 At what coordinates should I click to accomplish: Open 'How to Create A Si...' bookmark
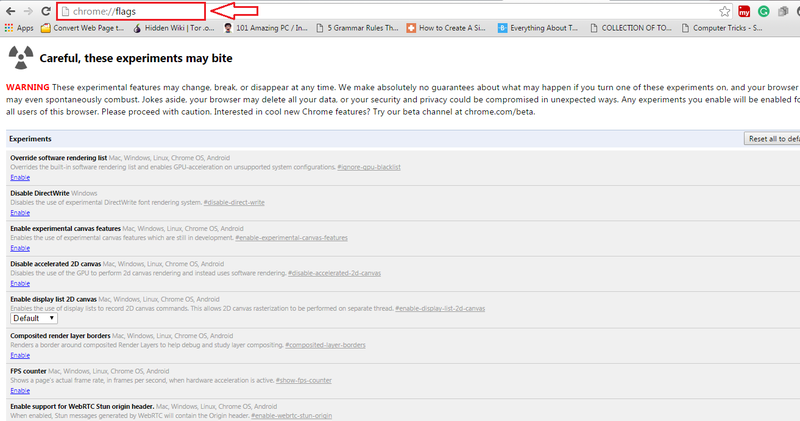click(446, 28)
